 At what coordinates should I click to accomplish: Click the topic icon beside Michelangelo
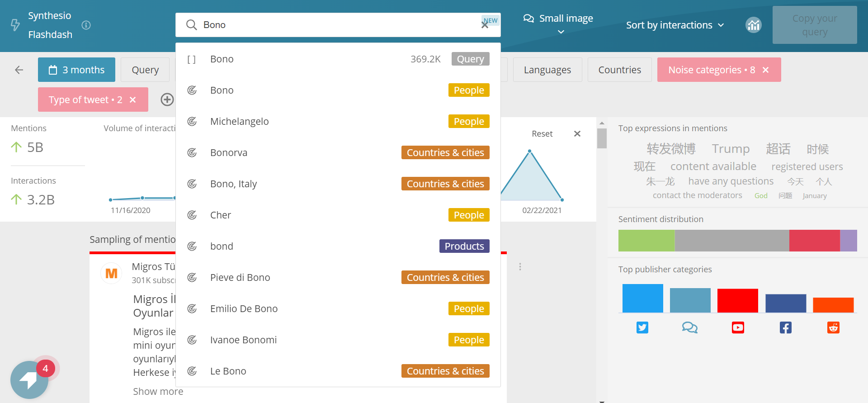(192, 122)
